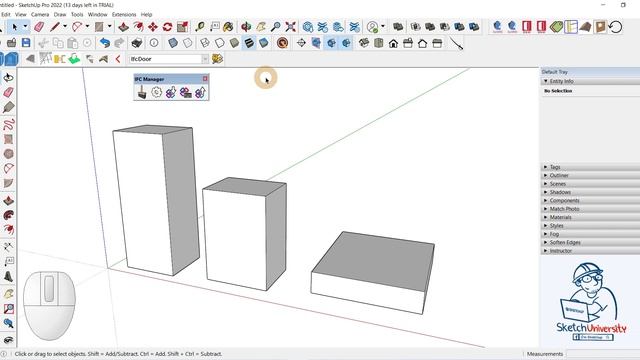
Task: Open the Camera menu
Action: 40,14
